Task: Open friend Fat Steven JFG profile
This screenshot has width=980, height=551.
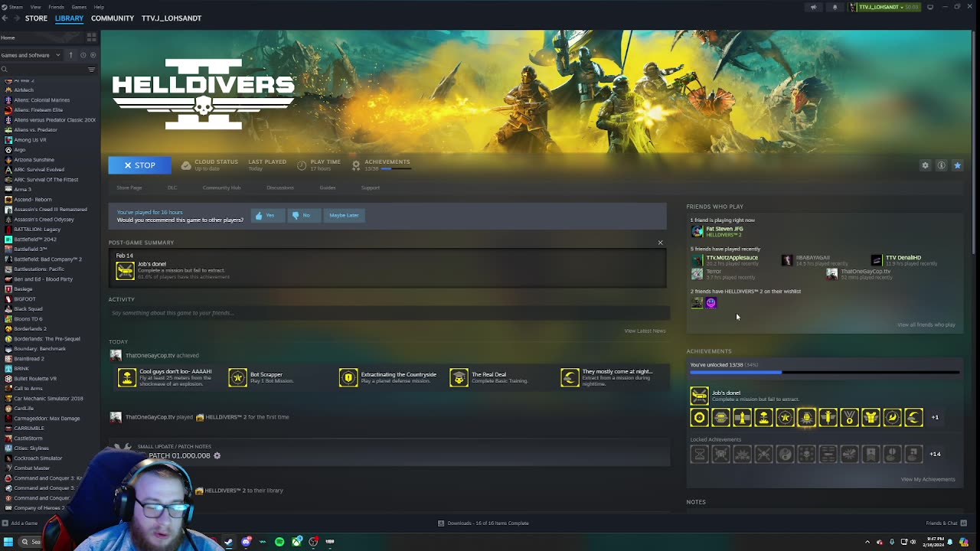Action: pyautogui.click(x=717, y=231)
